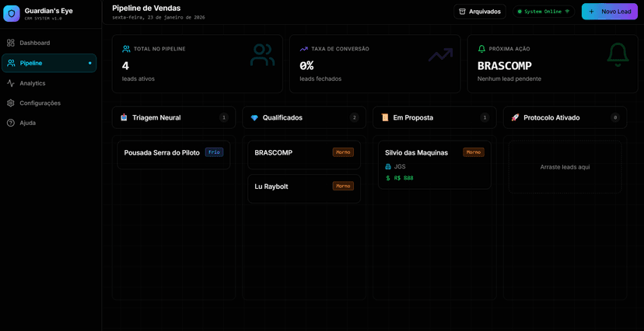Click the Arraste leads aqui drop zone
644x331 pixels.
point(565,167)
